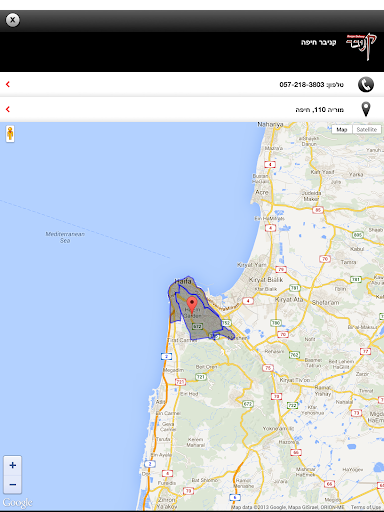Click the Kiryat Bialik label on map
The height and width of the screenshot is (512, 384).
(x=266, y=280)
